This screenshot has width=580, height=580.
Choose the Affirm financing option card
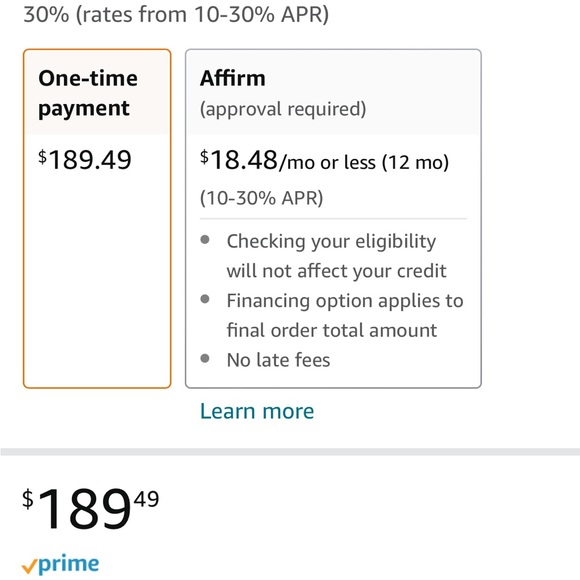pyautogui.click(x=333, y=218)
